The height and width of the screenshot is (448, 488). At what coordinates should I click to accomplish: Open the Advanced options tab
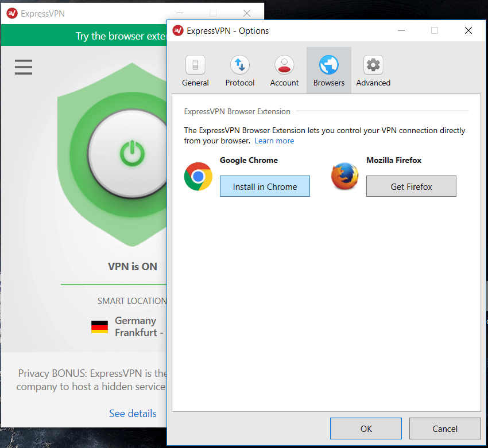(x=373, y=71)
